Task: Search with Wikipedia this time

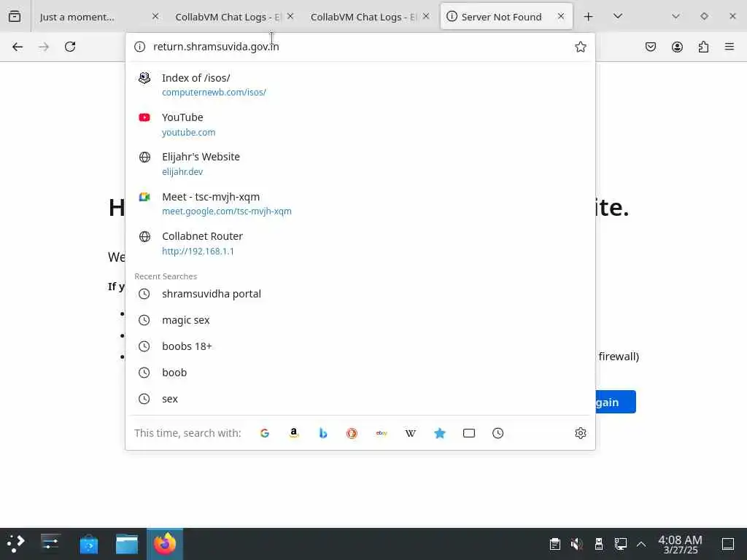Action: pos(411,433)
